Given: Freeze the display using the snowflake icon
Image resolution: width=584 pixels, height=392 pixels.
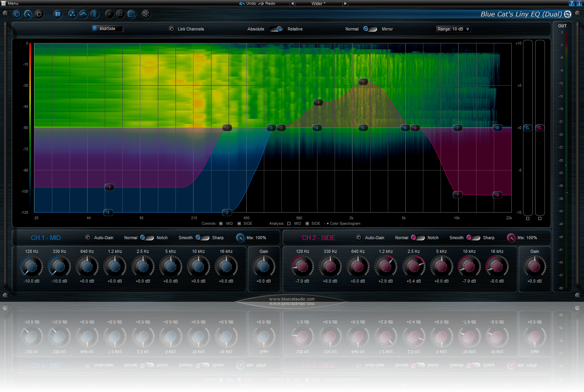Looking at the screenshot, I should pos(146,14).
